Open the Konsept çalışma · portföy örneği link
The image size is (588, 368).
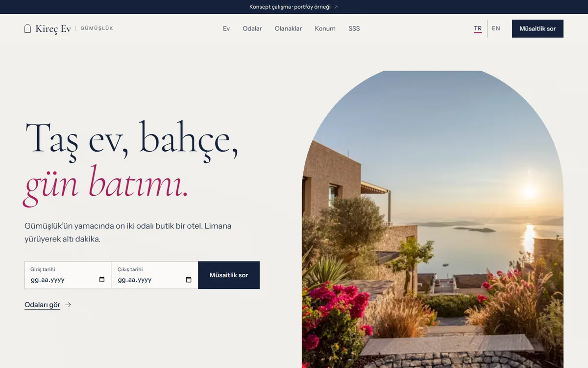(290, 7)
